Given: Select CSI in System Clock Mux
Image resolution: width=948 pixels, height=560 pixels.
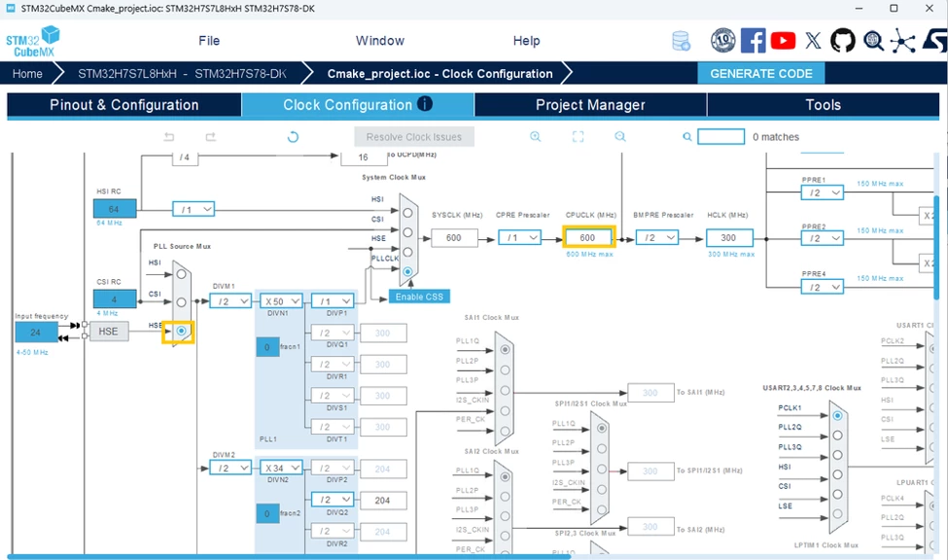Looking at the screenshot, I should 407,232.
